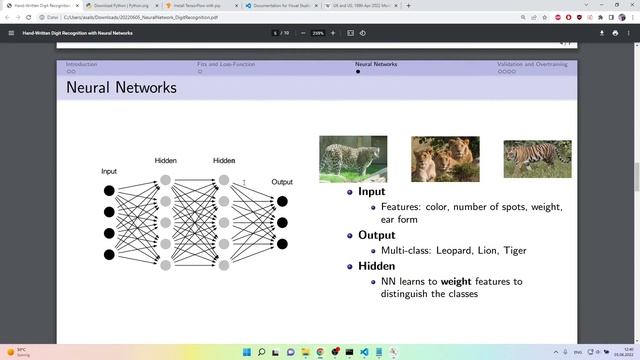
Task: Click the address bar zoom magnifier icon
Action: click(523, 18)
